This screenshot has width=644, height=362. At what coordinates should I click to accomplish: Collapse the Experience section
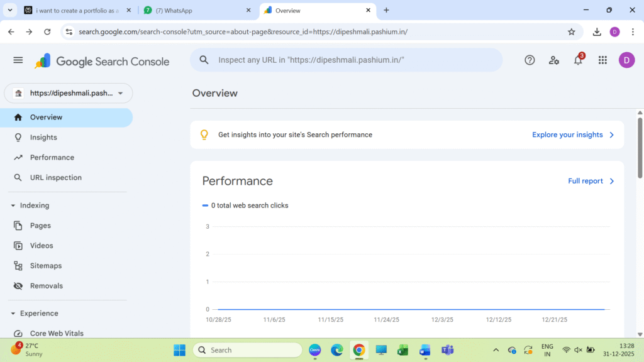(13, 314)
